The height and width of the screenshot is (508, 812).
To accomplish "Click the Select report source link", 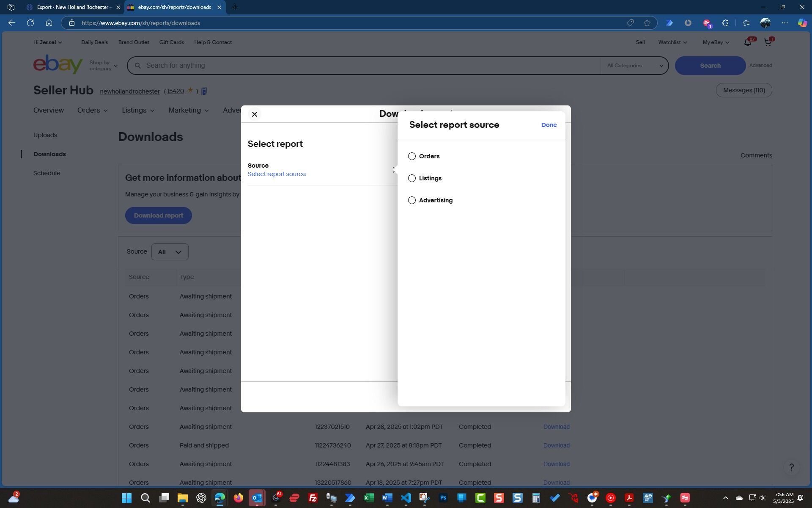I will click(277, 174).
